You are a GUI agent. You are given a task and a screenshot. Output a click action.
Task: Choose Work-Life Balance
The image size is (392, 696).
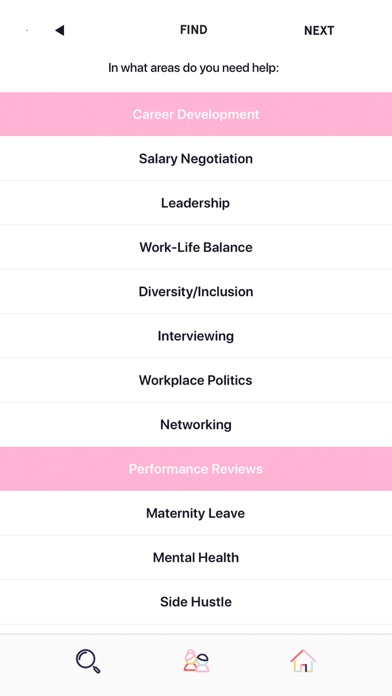(196, 247)
